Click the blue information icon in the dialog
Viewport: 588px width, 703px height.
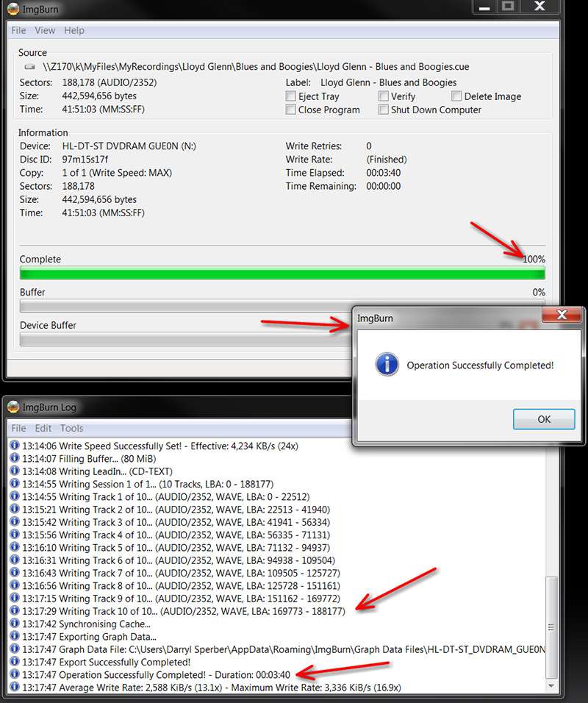pyautogui.click(x=387, y=364)
